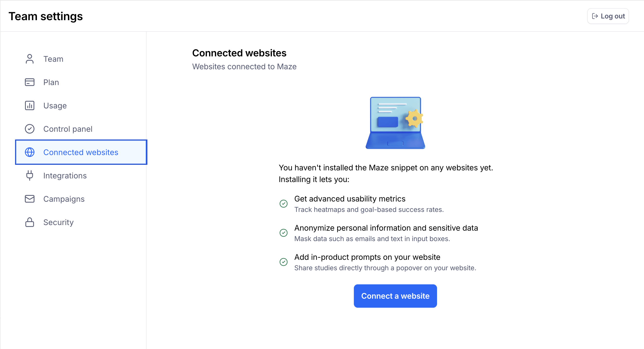This screenshot has height=349, width=644.
Task: Click checkmark beside advanced usability metrics
Action: point(283,204)
